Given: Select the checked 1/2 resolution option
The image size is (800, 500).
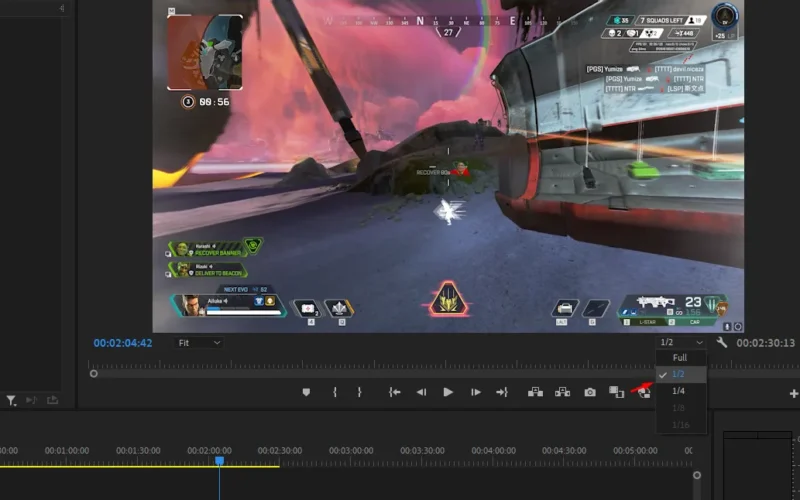Looking at the screenshot, I should [681, 374].
